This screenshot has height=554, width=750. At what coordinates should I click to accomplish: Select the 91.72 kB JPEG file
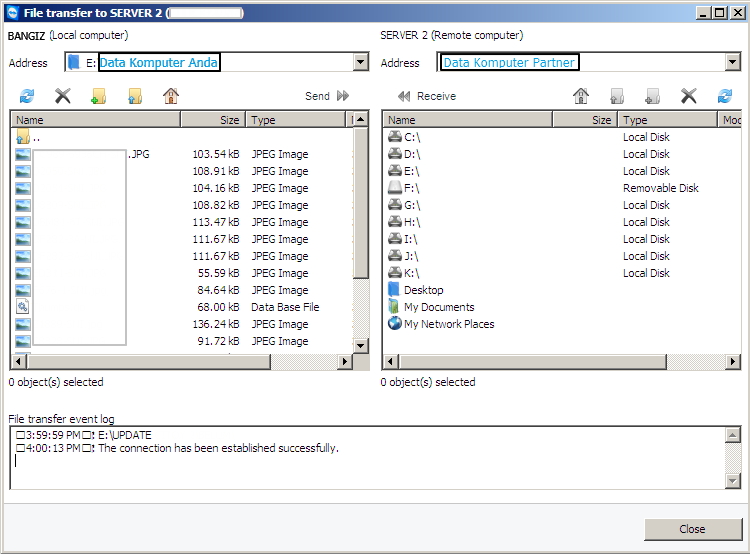coord(182,341)
